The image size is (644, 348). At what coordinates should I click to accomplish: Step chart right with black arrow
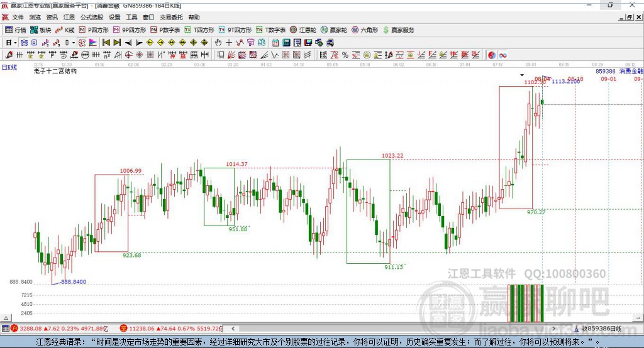[x=139, y=43]
